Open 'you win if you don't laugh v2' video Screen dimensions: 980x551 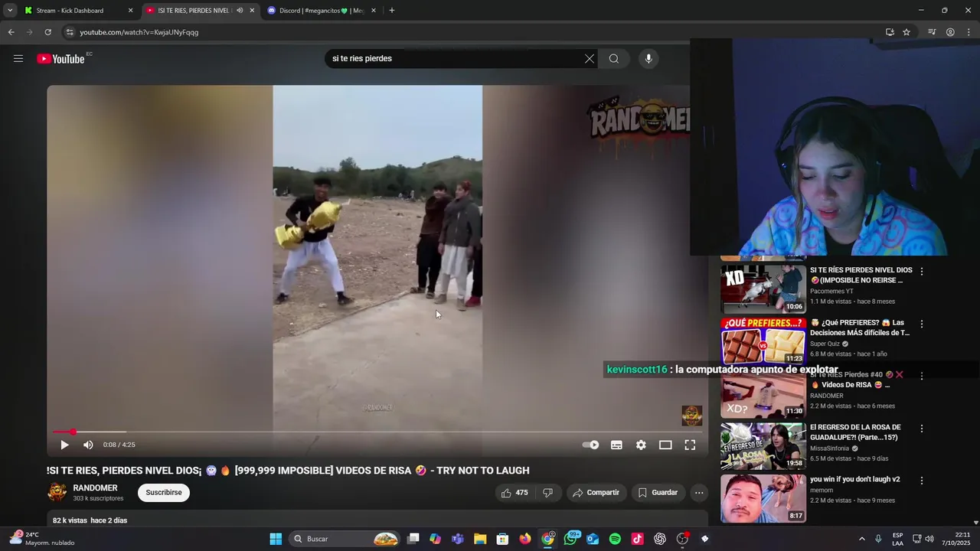(x=854, y=479)
